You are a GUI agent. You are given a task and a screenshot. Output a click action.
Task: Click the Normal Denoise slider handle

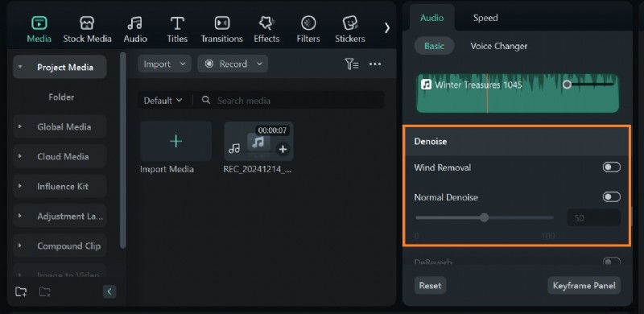pos(485,217)
